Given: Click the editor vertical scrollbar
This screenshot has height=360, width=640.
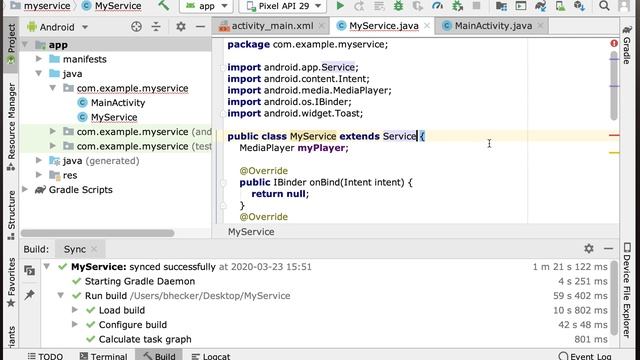Looking at the screenshot, I should click(614, 86).
